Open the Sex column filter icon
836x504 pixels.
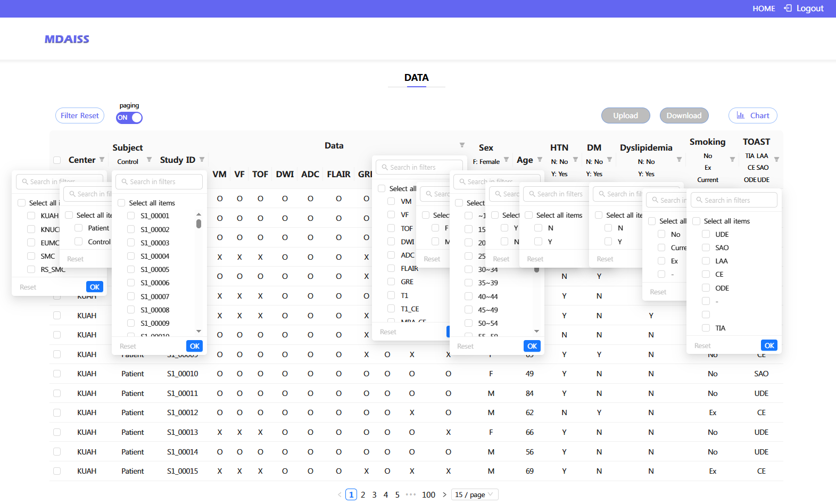click(506, 160)
